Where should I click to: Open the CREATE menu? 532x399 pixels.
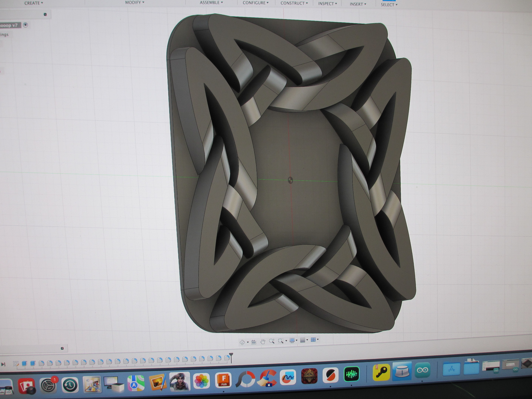click(34, 3)
